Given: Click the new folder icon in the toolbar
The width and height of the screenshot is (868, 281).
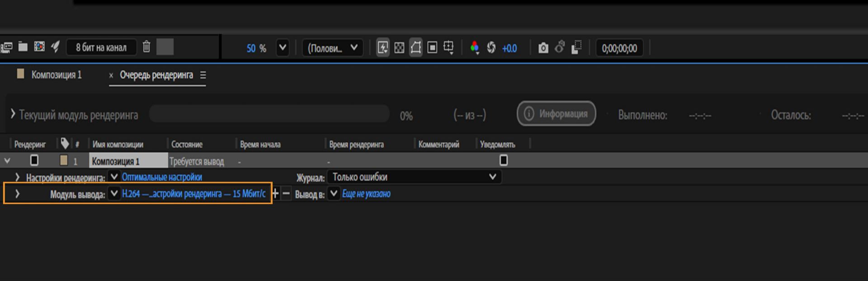Looking at the screenshot, I should coord(23,47).
